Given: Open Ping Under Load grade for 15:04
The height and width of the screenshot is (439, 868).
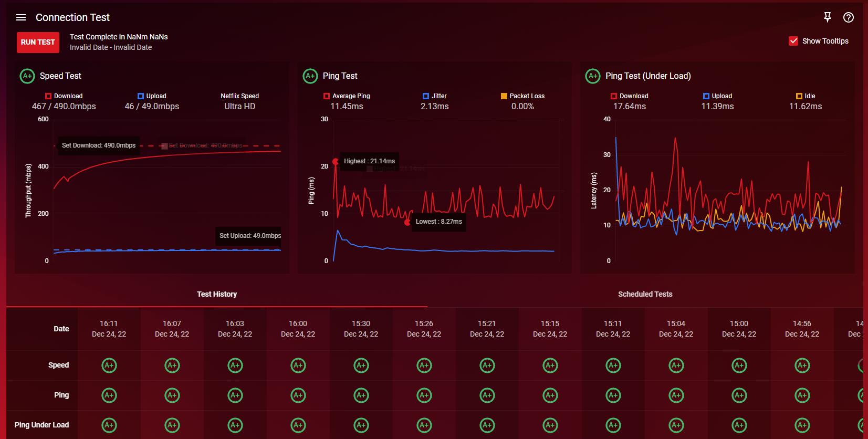Looking at the screenshot, I should (x=676, y=425).
